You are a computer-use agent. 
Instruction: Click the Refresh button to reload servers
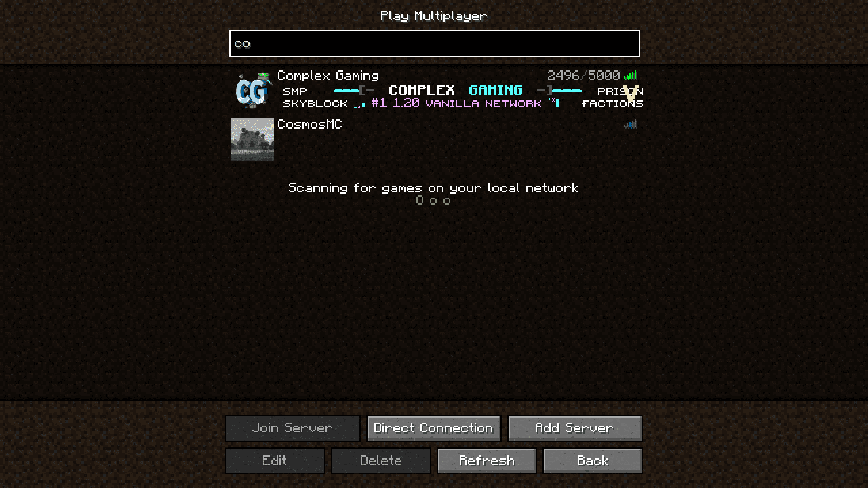487,460
